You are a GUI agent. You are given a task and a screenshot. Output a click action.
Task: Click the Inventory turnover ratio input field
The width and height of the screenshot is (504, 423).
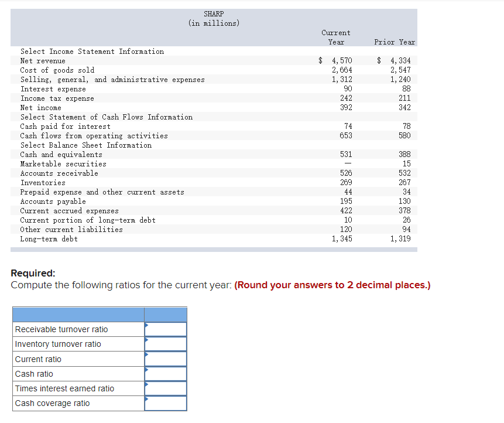[166, 344]
